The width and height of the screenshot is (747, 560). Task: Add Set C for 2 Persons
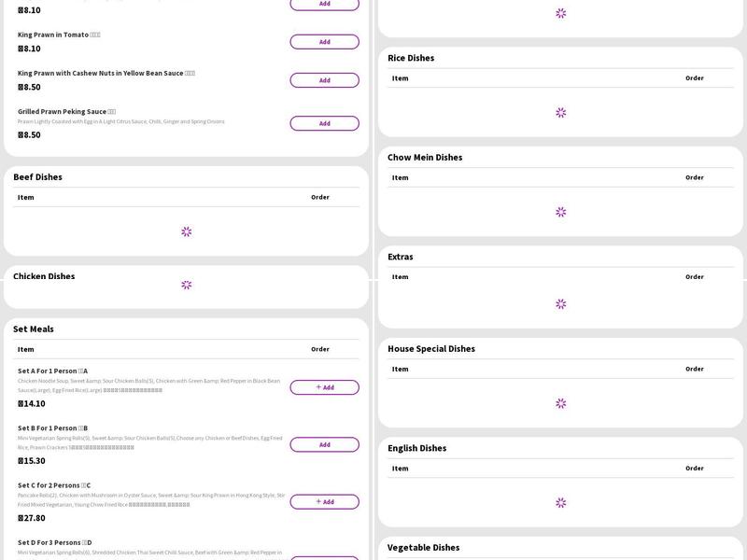pyautogui.click(x=324, y=501)
